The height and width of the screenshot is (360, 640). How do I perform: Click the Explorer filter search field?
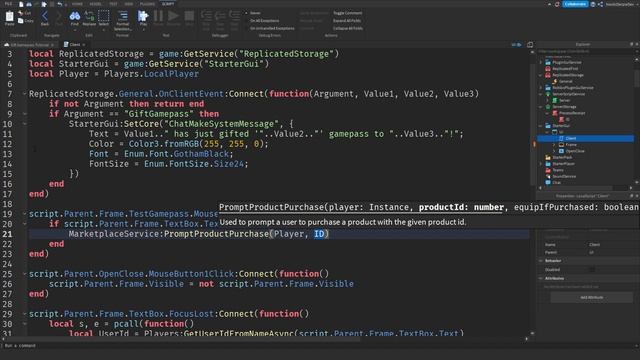[585, 51]
